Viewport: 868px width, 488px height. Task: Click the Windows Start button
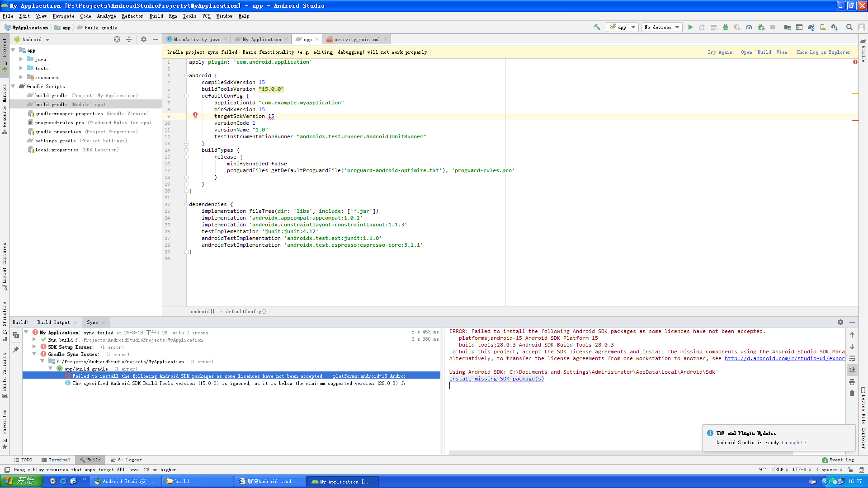(21, 481)
